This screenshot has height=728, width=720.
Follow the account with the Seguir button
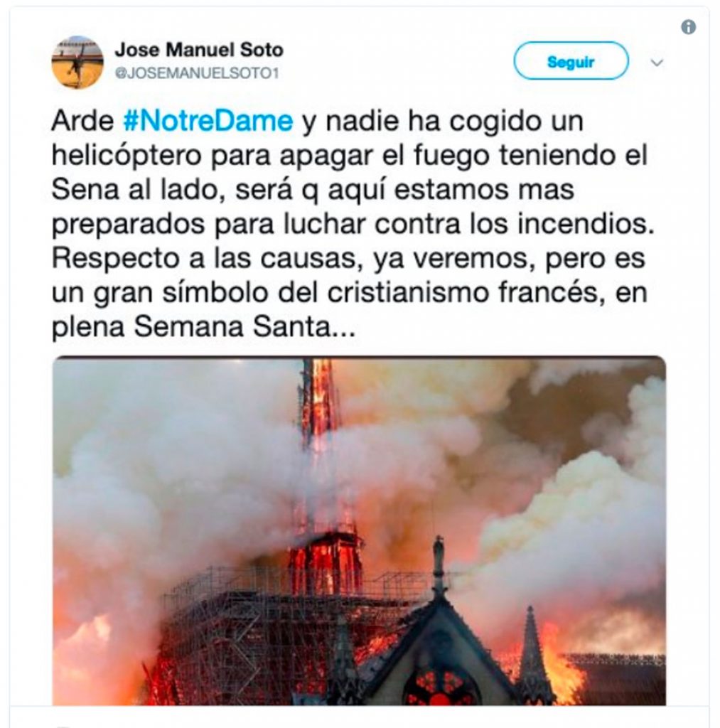[x=571, y=61]
